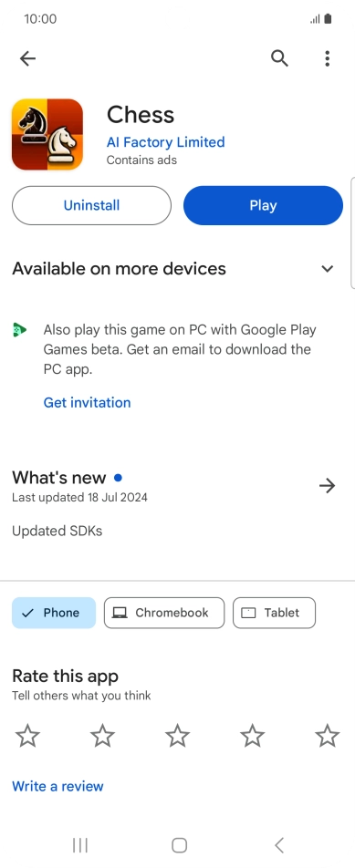This screenshot has width=355, height=868.
Task: Tap the Chess app icon
Action: pos(47,134)
